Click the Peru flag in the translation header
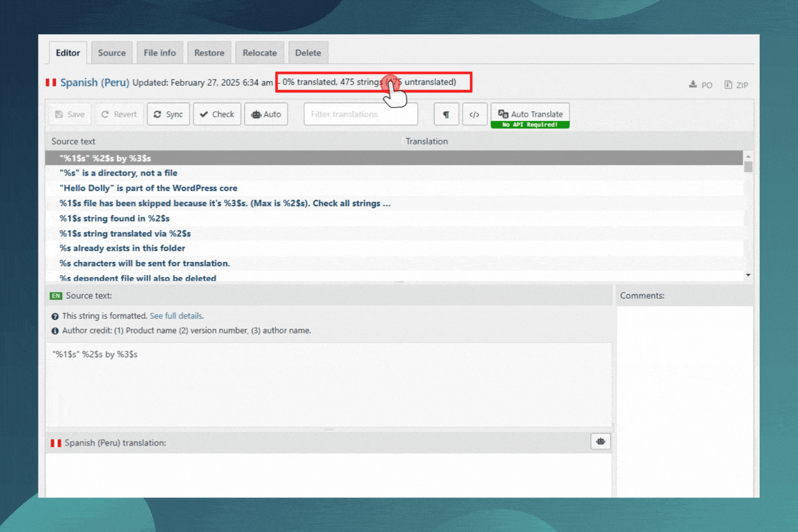Image resolution: width=798 pixels, height=532 pixels. tap(56, 443)
